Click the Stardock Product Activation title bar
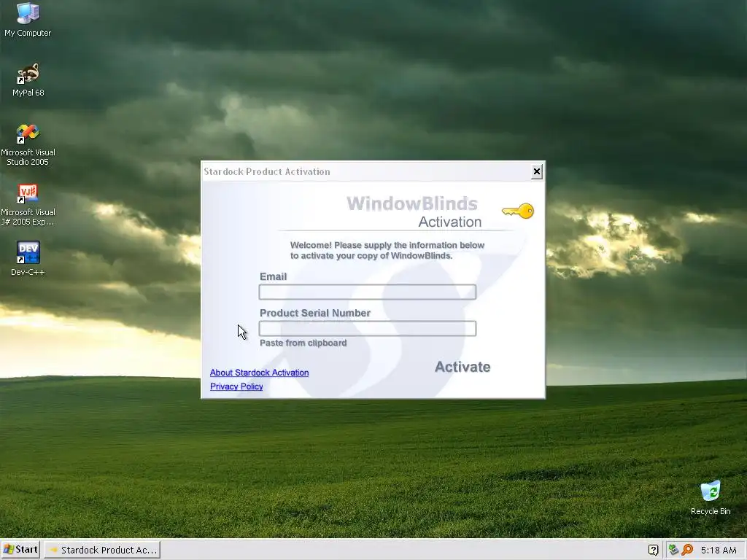 coord(366,171)
